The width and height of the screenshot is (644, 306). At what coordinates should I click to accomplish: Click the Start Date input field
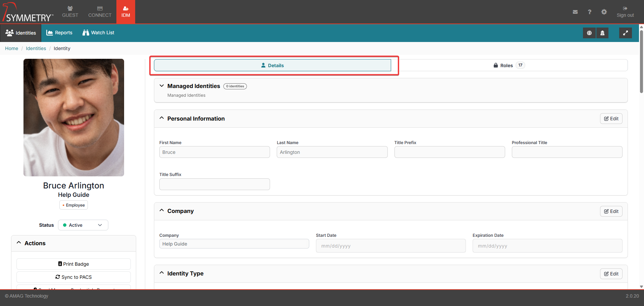(390, 246)
